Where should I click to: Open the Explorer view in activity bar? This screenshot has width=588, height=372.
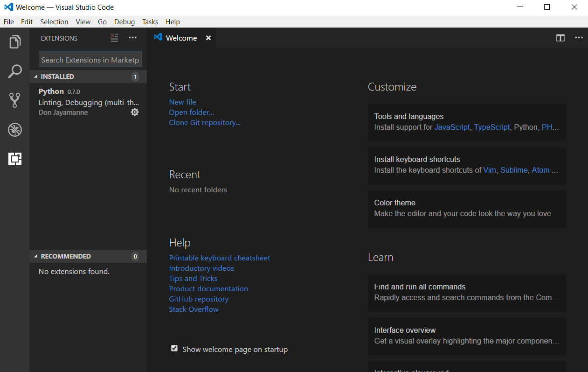(15, 42)
